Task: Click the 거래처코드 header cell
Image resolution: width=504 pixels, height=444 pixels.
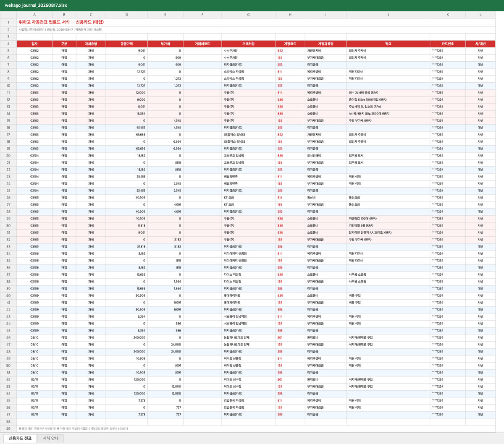Action: pyautogui.click(x=202, y=44)
